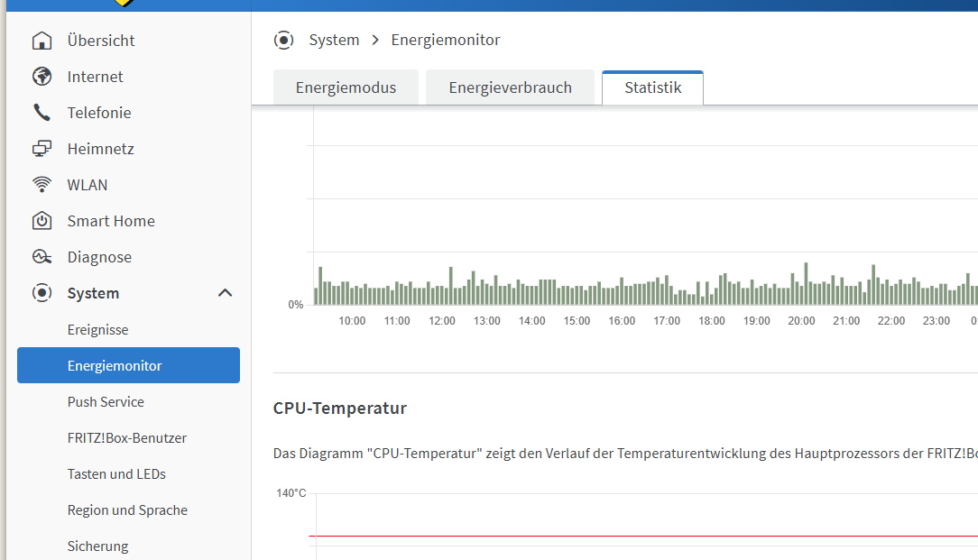The image size is (978, 560).
Task: Click the 20:00 time axis label
Action: [801, 321]
